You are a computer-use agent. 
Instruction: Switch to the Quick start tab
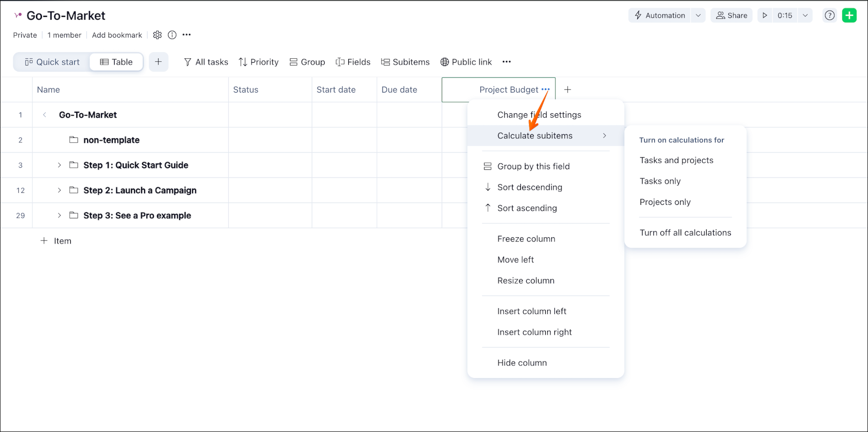53,62
